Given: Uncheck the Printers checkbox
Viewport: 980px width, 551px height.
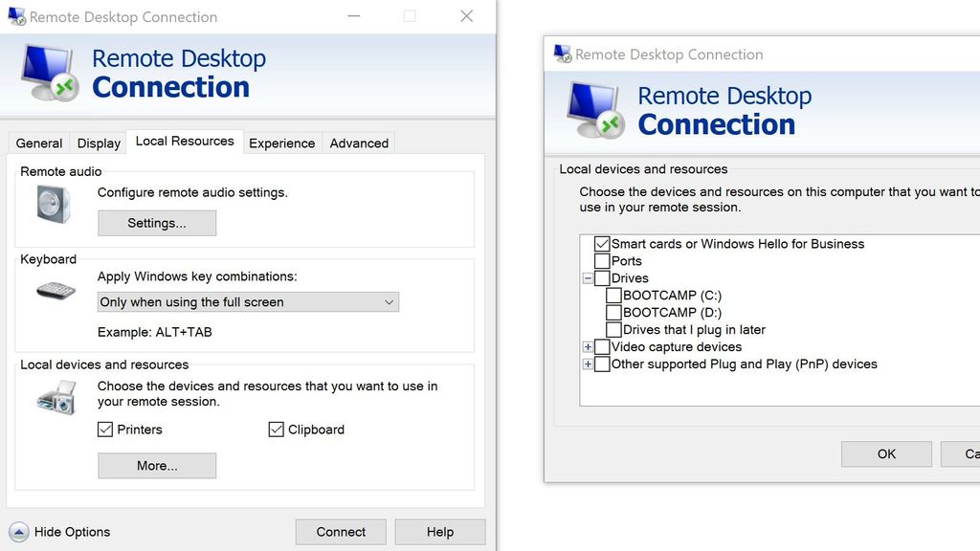Looking at the screenshot, I should coord(105,430).
